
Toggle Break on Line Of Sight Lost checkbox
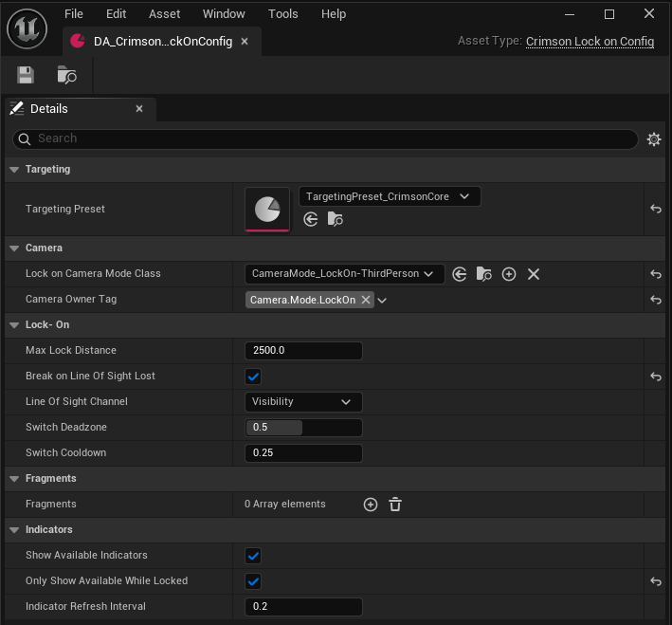(x=253, y=377)
